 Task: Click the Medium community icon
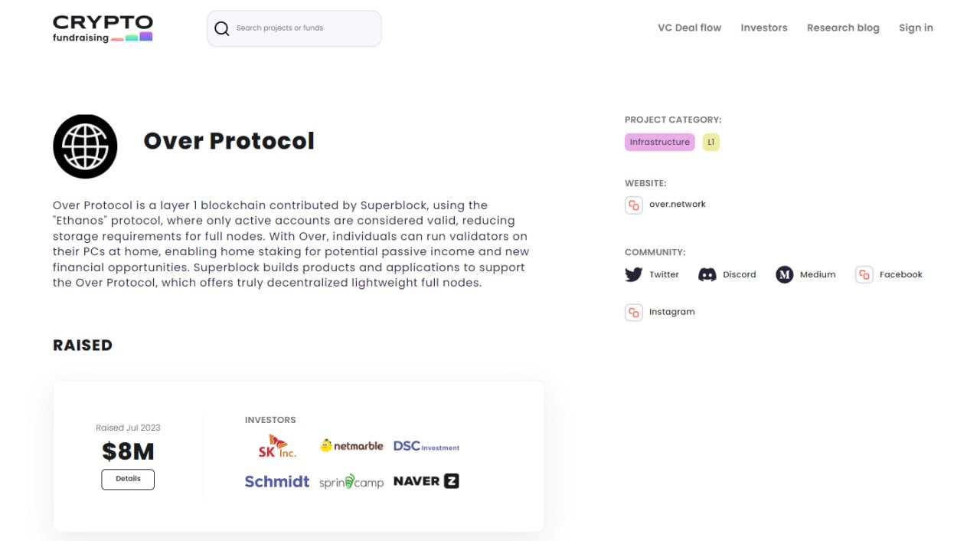click(784, 274)
